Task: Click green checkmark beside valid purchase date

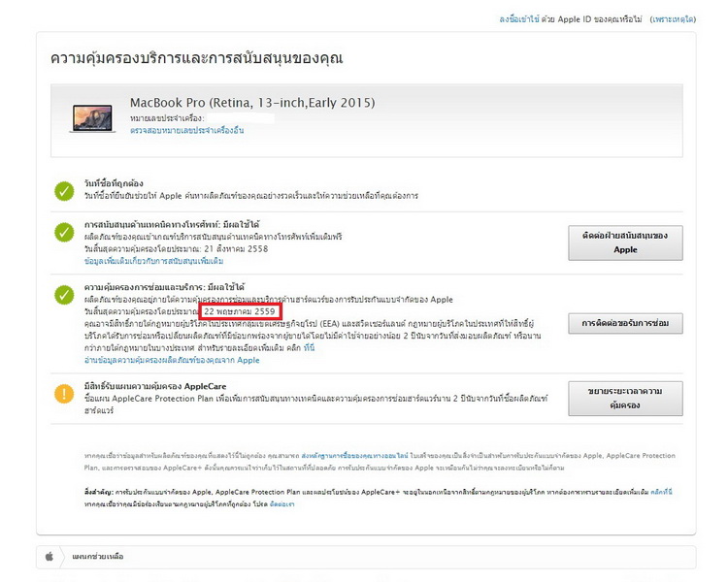Action: 64,191
